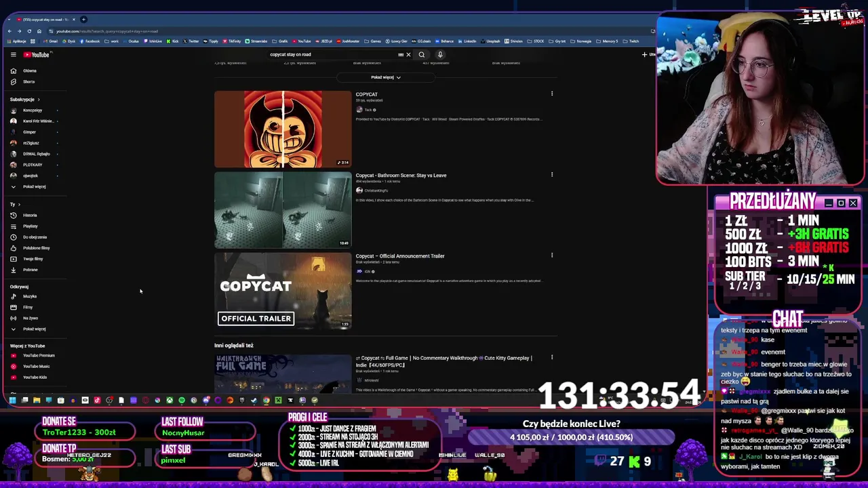Open options menu for Full Game walkthrough
The image size is (868, 488).
(552, 357)
